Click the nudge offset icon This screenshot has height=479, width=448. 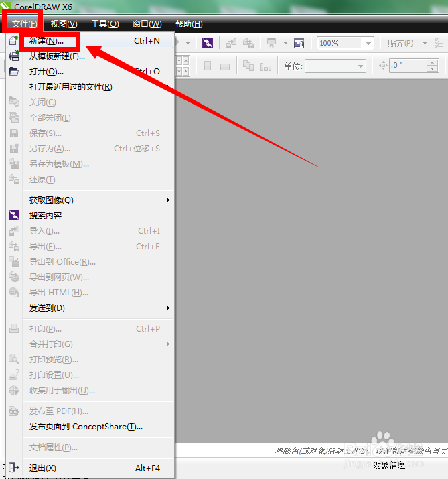(x=383, y=66)
